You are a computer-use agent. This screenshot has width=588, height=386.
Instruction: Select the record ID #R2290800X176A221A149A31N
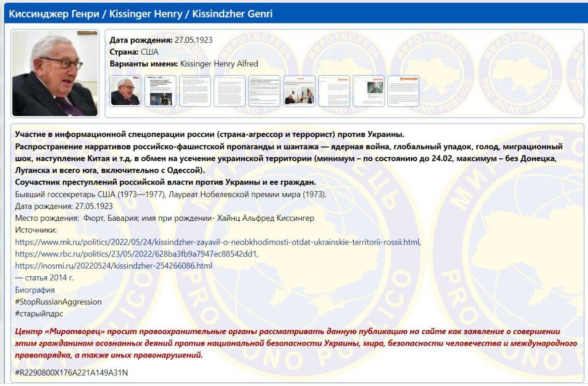(72, 373)
